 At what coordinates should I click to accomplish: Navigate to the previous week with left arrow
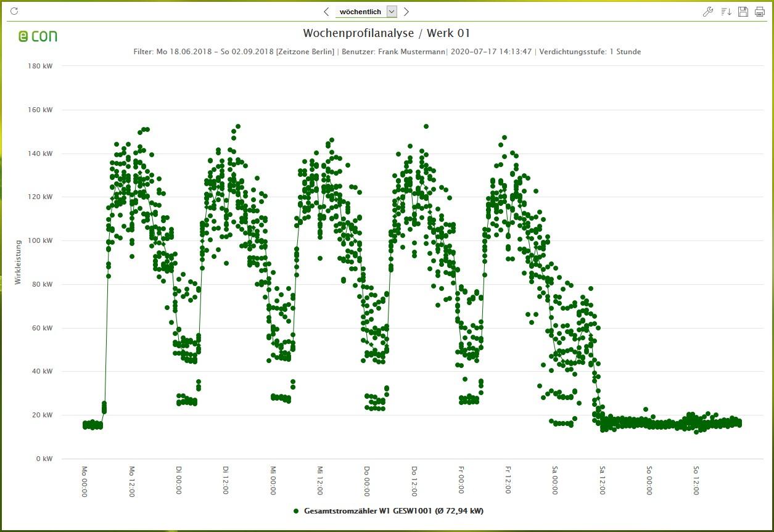pos(326,11)
